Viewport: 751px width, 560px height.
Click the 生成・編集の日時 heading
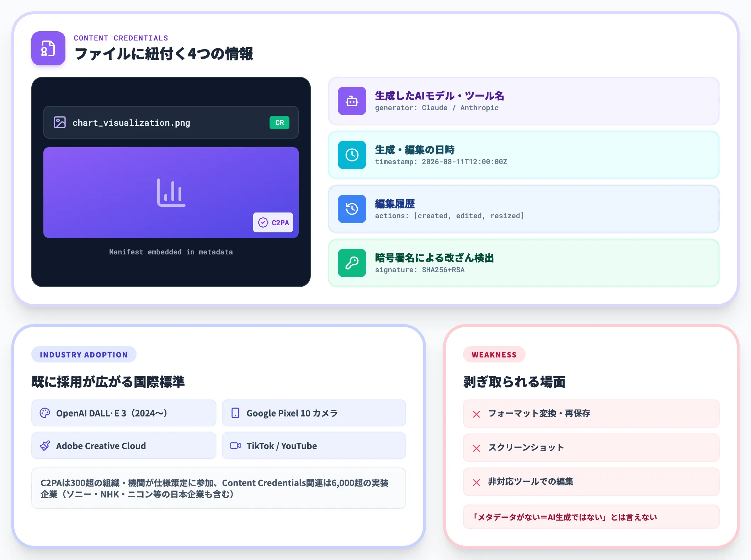[415, 150]
